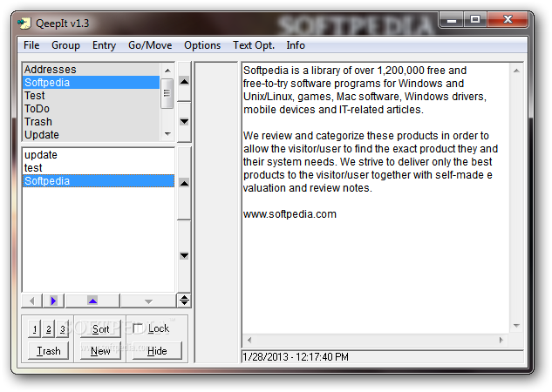
Task: Minimize the QeepIt window
Action: tap(452, 20)
